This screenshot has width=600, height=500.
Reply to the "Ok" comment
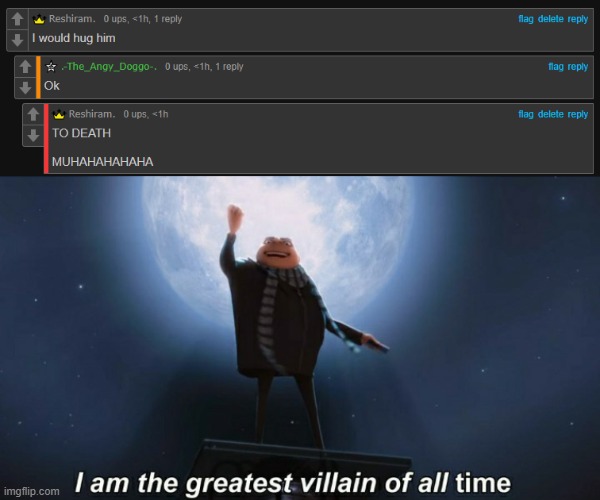coord(578,67)
